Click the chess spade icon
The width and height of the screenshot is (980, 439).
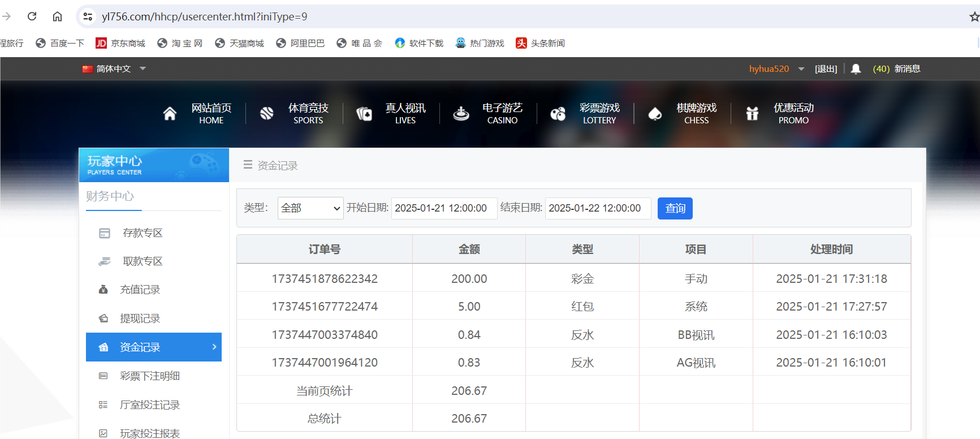(655, 114)
